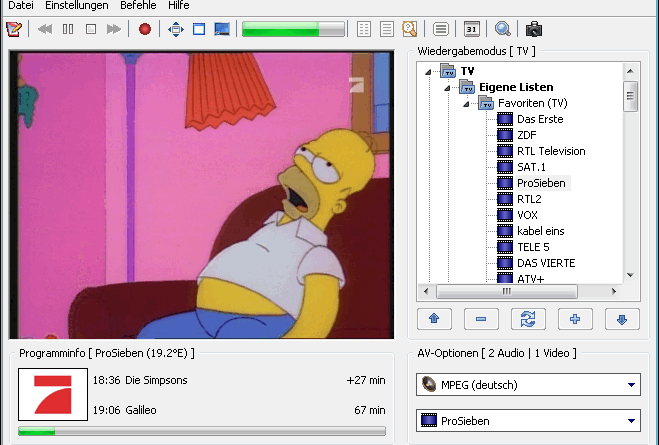Collapse the Favoriten (TV) tree node

(465, 103)
